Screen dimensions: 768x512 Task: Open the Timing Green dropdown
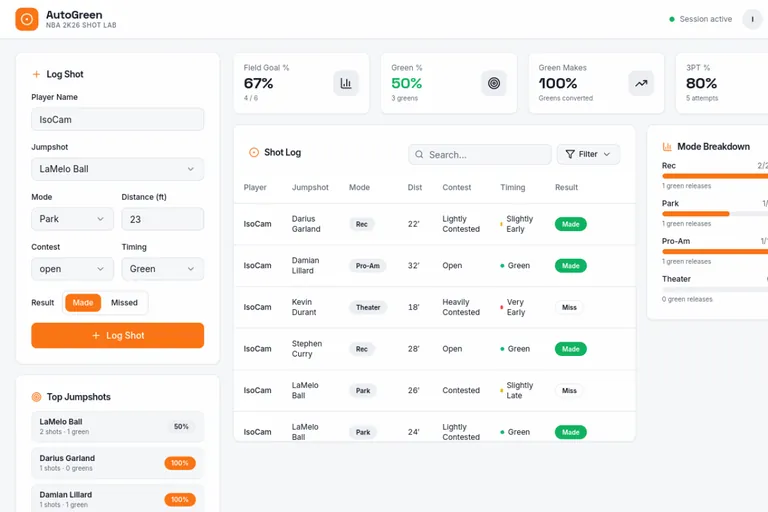pyautogui.click(x=163, y=269)
